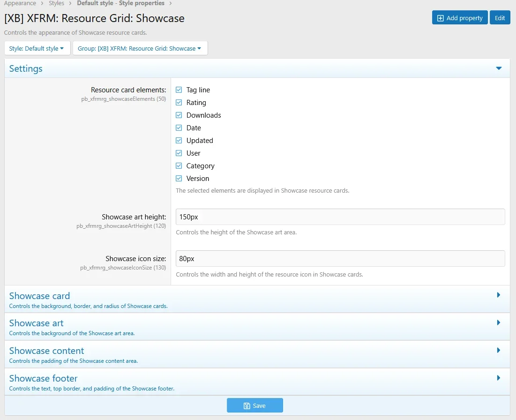Save the style properties
The image size is (516, 420).
pos(254,405)
